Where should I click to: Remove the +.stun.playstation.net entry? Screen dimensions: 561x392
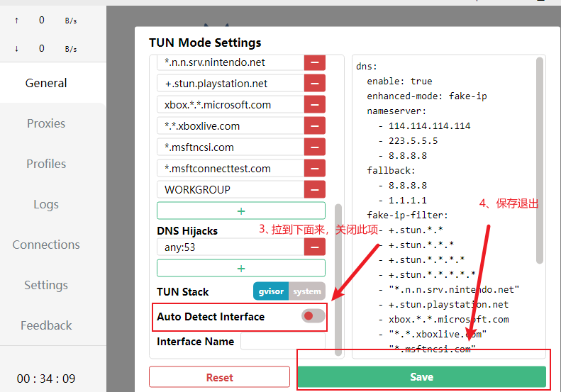[314, 84]
